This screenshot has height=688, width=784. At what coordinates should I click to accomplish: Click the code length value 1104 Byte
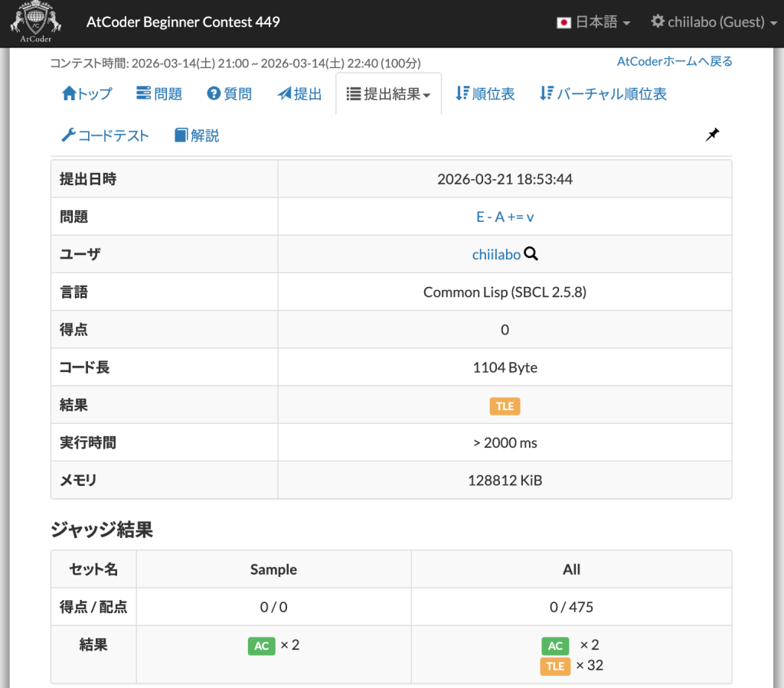tap(505, 367)
